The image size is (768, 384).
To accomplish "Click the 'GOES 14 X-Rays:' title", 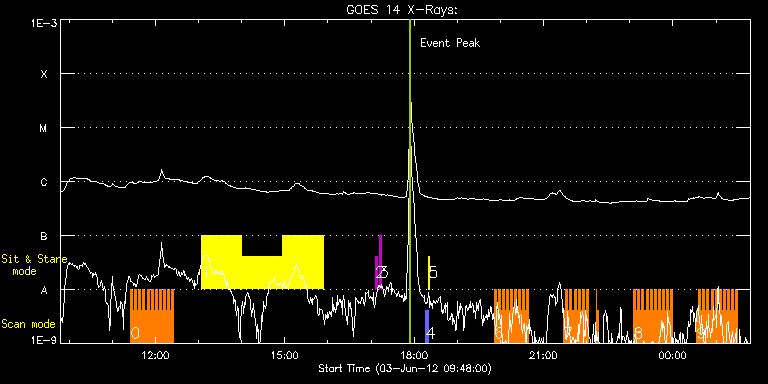I will click(402, 10).
